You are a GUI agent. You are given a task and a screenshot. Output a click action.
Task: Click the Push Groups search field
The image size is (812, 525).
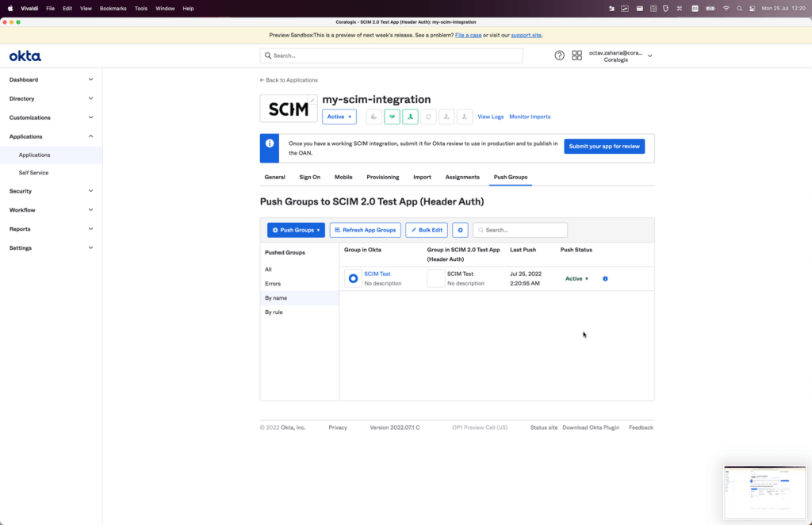click(520, 230)
